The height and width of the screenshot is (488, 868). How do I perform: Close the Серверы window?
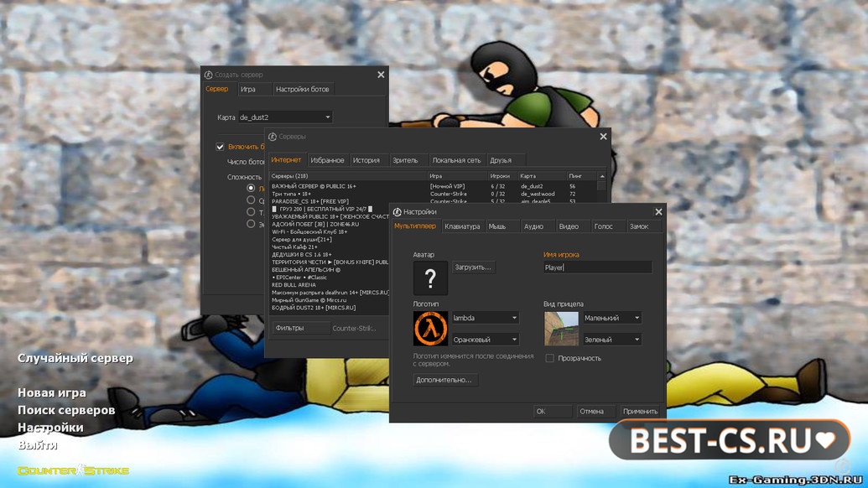pos(603,137)
